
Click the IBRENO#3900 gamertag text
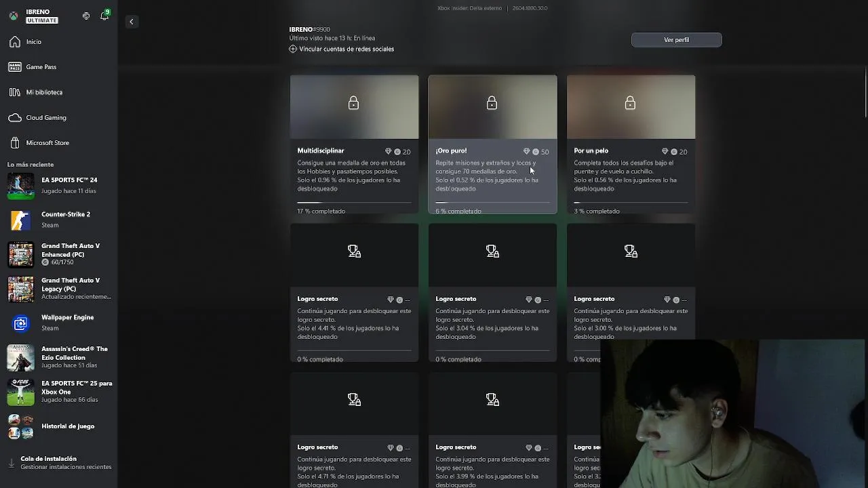[x=309, y=29]
